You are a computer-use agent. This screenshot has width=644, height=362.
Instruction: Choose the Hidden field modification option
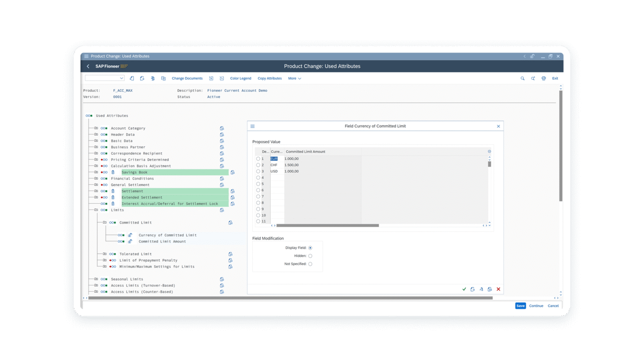(x=310, y=255)
